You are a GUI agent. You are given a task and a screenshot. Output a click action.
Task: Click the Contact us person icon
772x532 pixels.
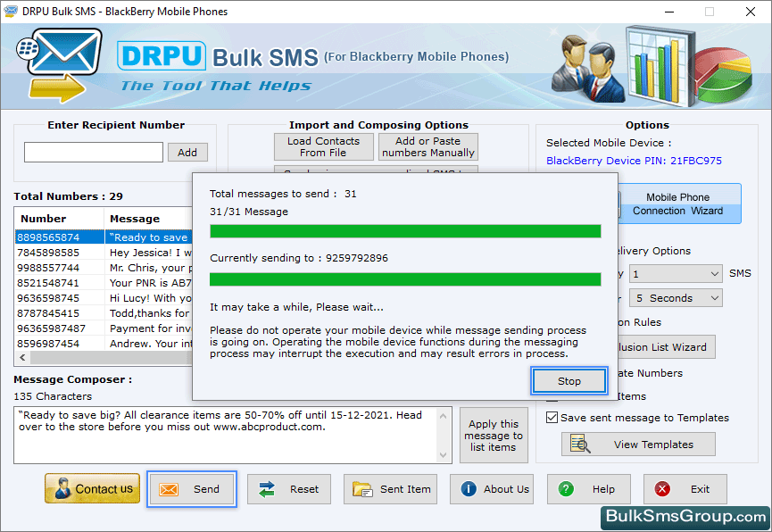tap(62, 488)
